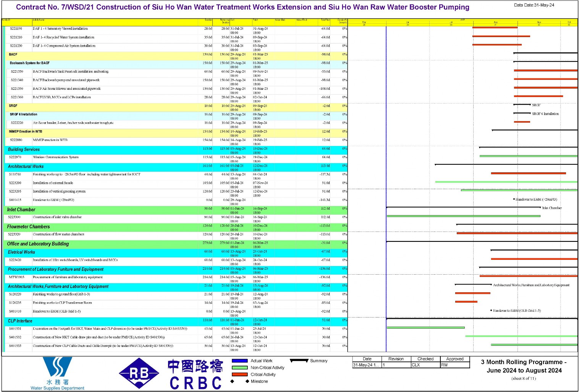
Task: Click the green Gantt bar for S401531 Excavation
Action: [x=425, y=327]
